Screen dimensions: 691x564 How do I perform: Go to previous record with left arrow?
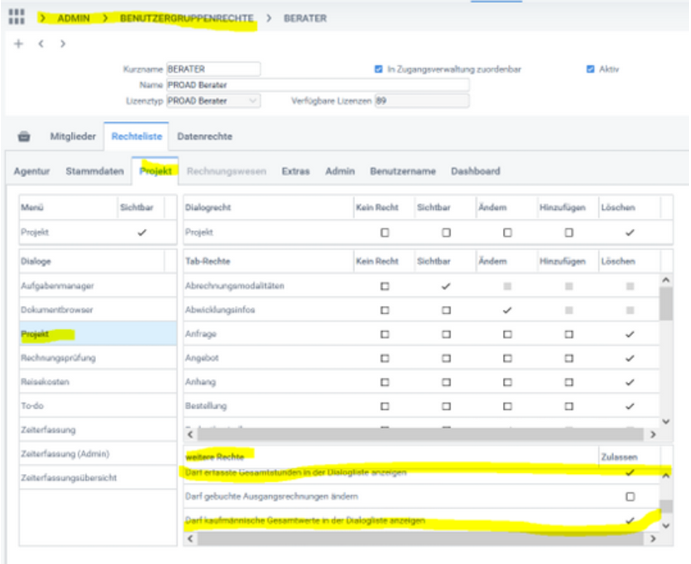click(40, 44)
